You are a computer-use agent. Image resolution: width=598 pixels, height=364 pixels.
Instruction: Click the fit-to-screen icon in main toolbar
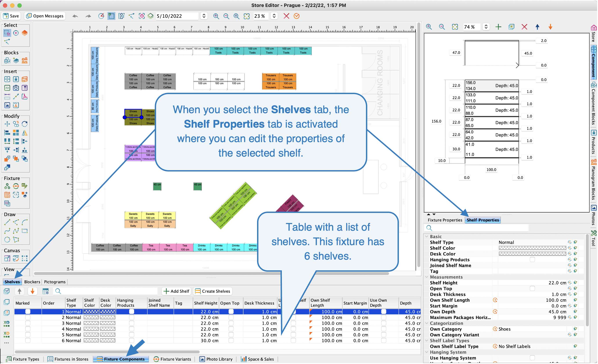tap(247, 16)
